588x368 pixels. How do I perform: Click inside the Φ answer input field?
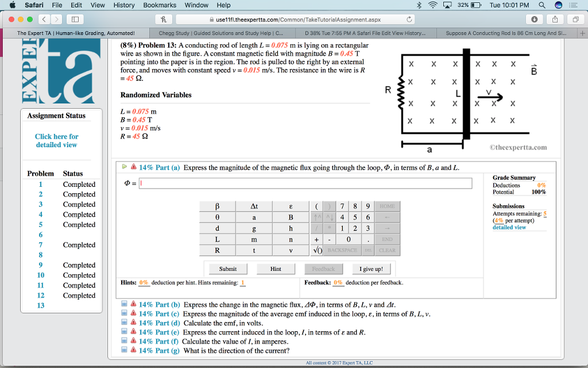tap(287, 183)
